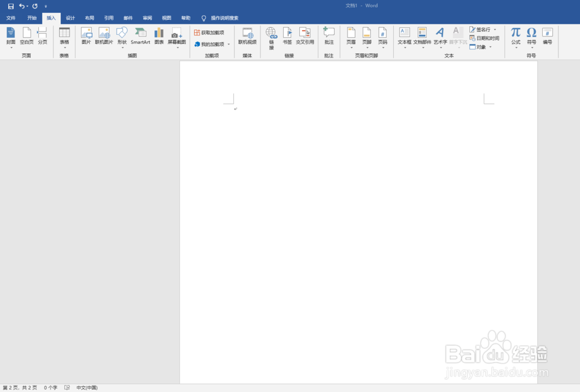This screenshot has height=392, width=580.
Task: Insert a number with 编号
Action: [x=548, y=36]
